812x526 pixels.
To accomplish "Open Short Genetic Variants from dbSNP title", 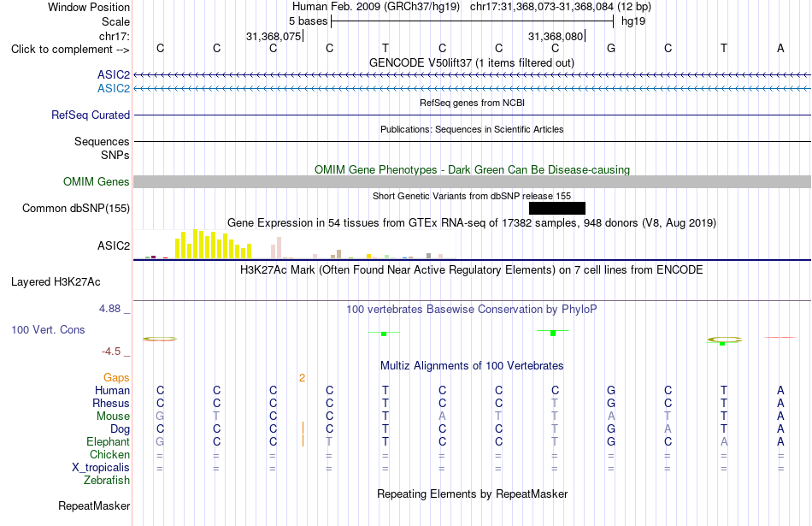I will 472,196.
